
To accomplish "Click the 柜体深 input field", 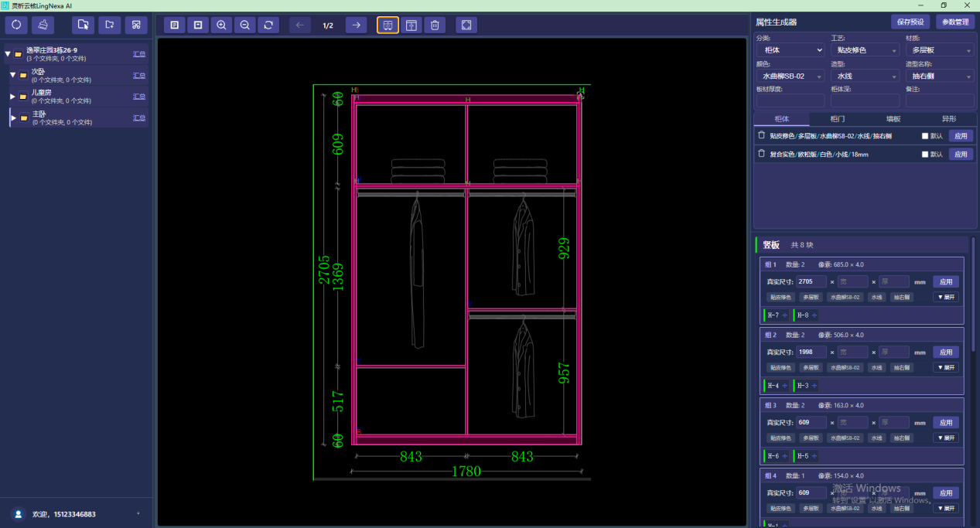I will [865, 100].
